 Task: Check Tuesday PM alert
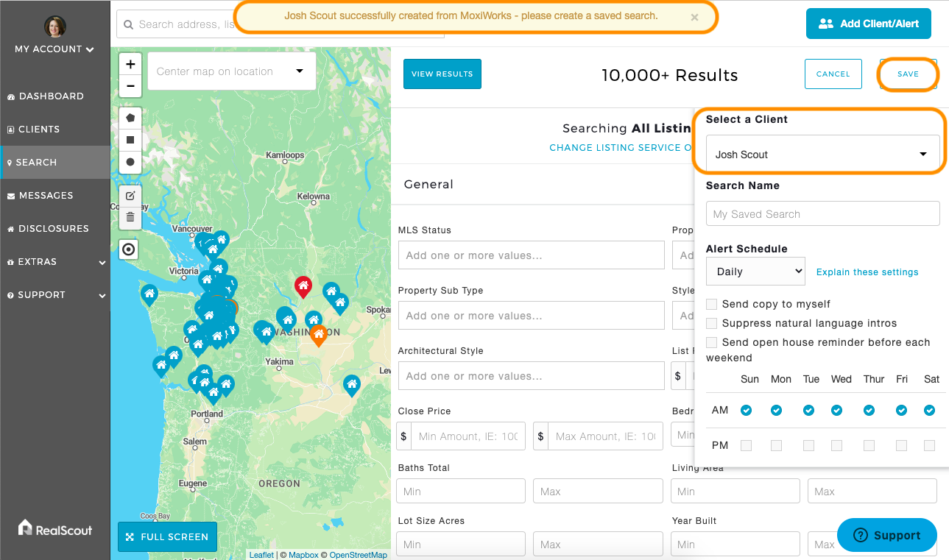808,445
